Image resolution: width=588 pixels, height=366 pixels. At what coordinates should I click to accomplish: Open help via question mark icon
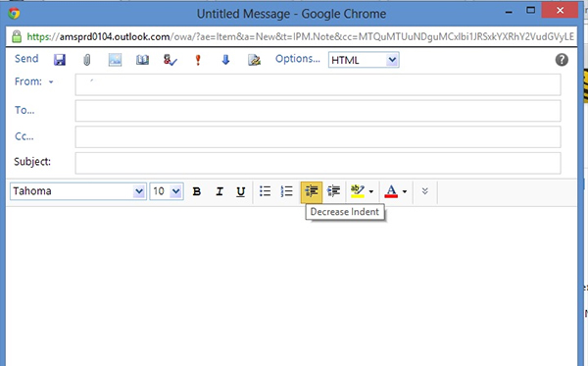tap(562, 60)
